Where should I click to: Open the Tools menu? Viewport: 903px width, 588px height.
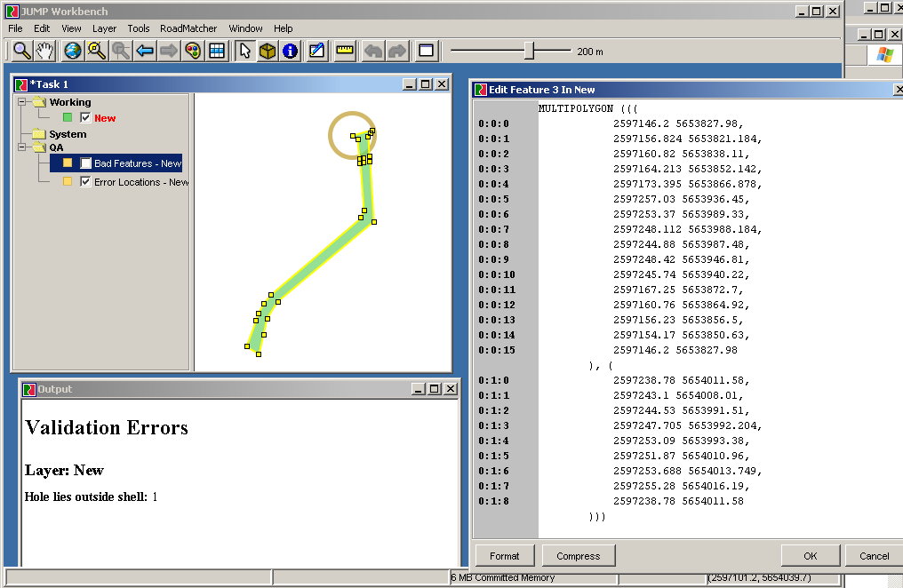click(x=138, y=28)
